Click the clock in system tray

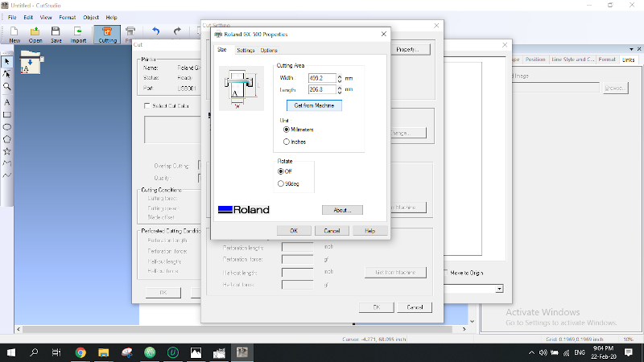(x=603, y=352)
